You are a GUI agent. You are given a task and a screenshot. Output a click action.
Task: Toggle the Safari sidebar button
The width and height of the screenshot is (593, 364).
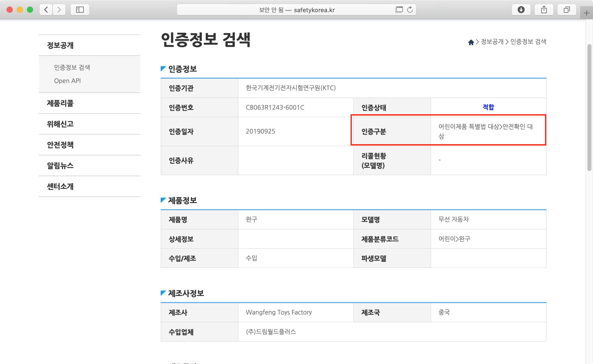(80, 10)
